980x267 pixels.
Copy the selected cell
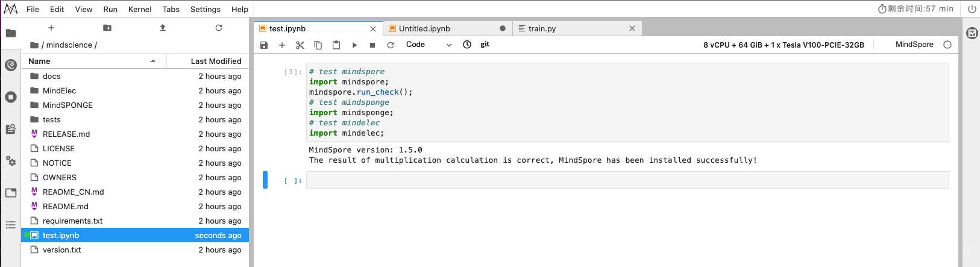coord(318,45)
